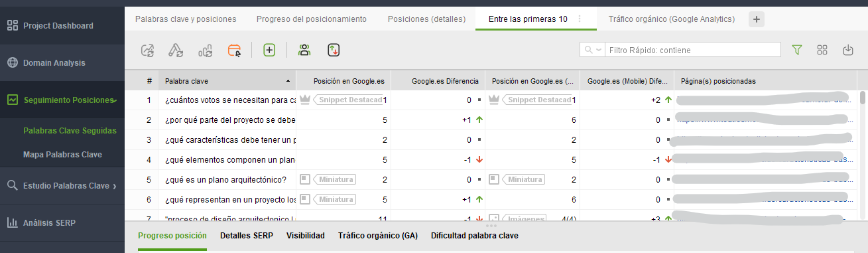Screen dimensions: 868x253
Task: Click the check rankings refresh icon
Action: click(147, 50)
